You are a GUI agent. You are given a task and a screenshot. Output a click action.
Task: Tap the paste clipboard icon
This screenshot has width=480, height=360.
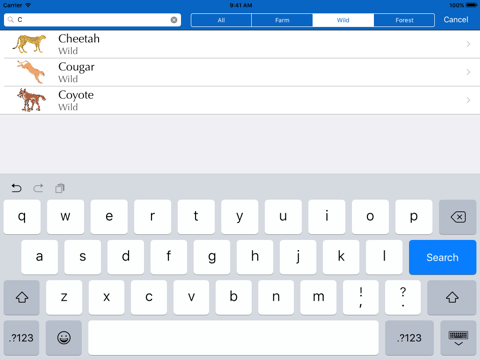(x=60, y=188)
